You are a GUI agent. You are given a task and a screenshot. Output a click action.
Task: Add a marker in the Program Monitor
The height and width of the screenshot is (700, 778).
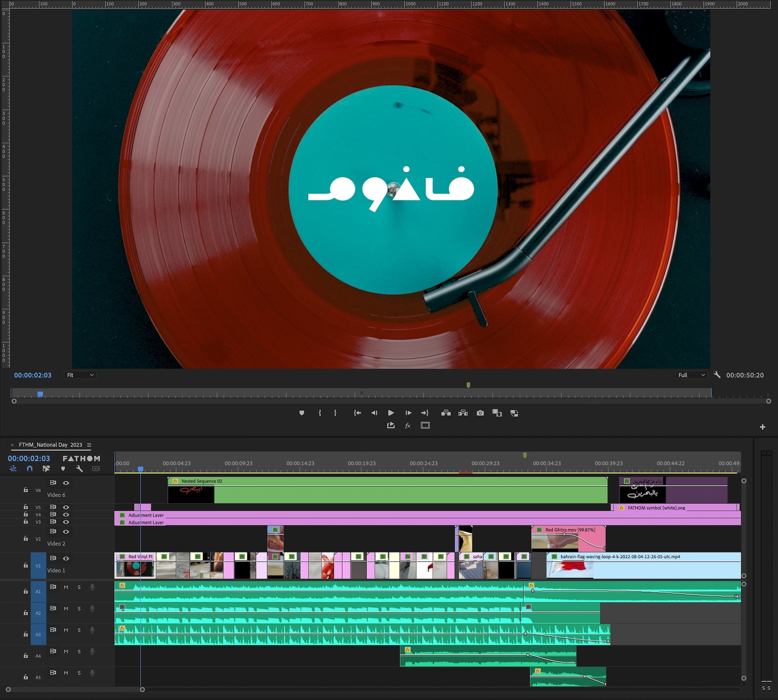tap(301, 413)
